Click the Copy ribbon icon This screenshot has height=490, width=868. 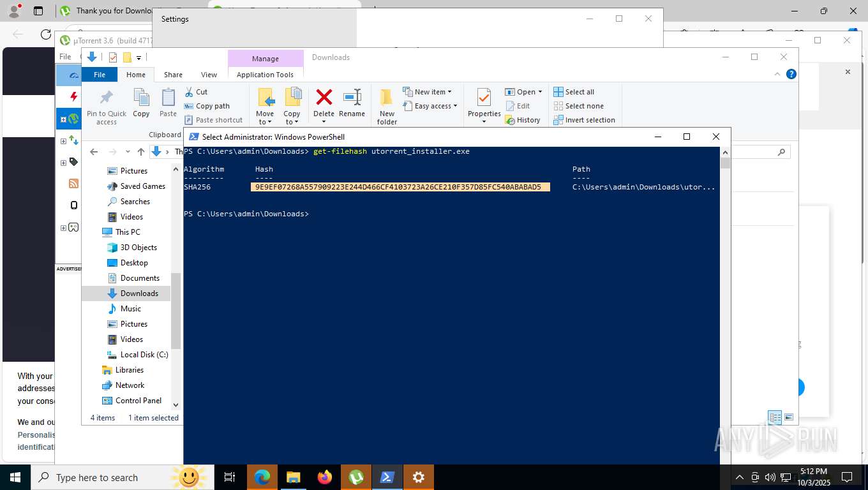141,98
